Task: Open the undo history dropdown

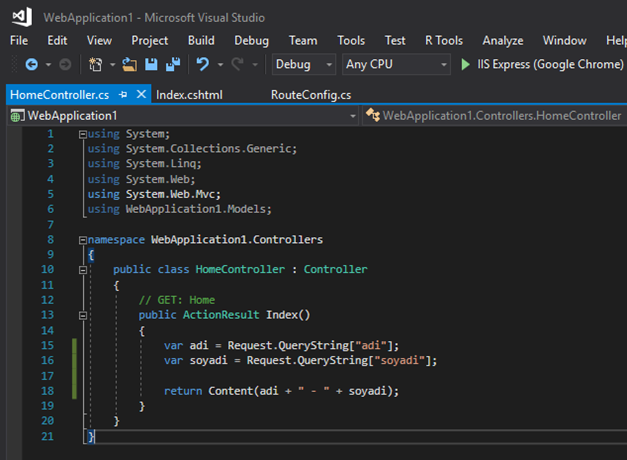Action: click(x=220, y=64)
